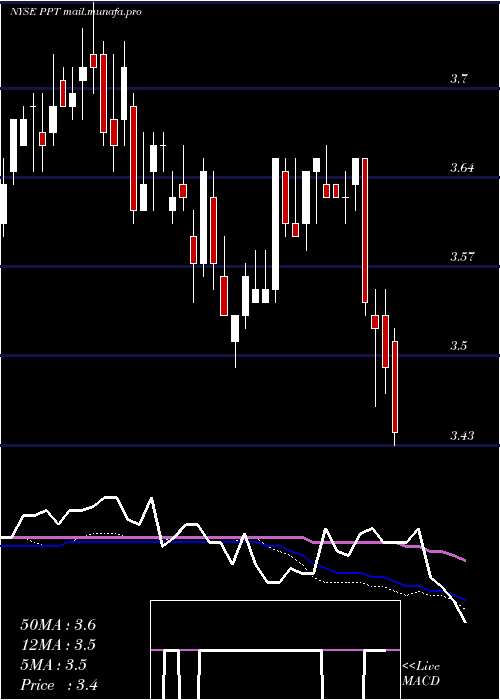The height and width of the screenshot is (700, 500).
Task: Click the Price : 3.4 readout
Action: (59, 684)
